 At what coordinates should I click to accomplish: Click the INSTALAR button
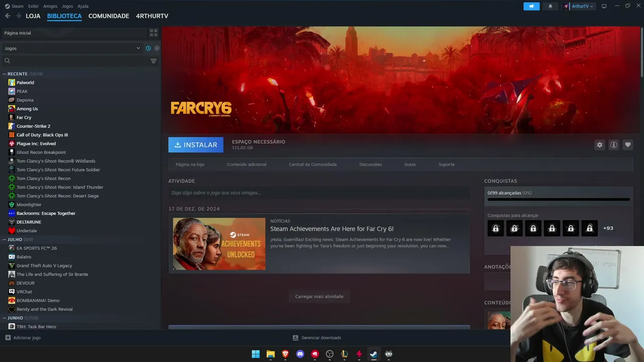tap(196, 145)
